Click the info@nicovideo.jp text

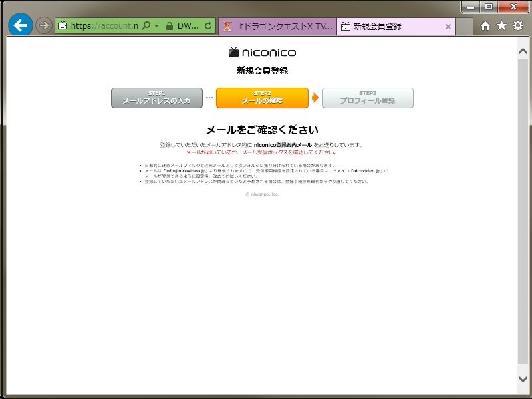185,171
